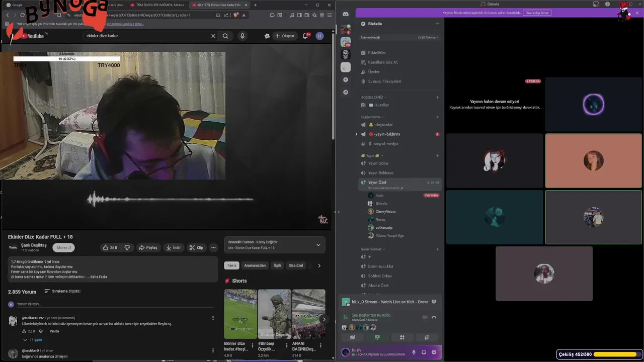Toggle screen share in voice panel
This screenshot has width=644, height=362.
click(x=377, y=337)
